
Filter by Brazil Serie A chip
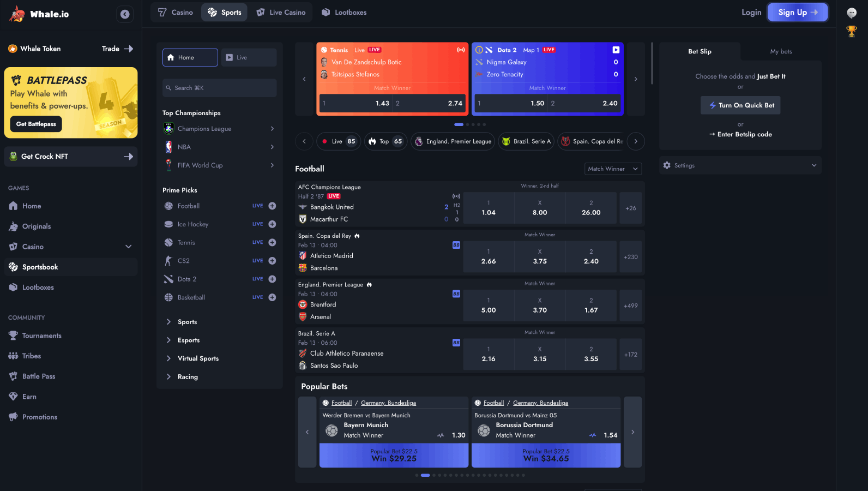coord(526,141)
